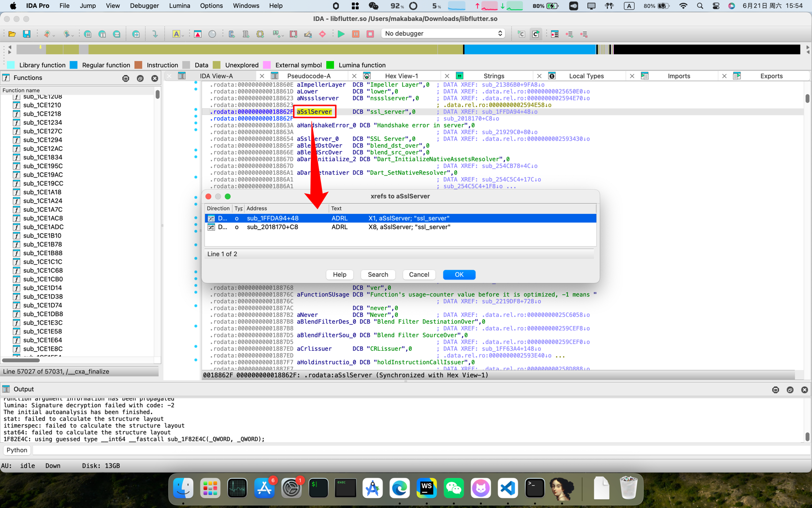Select function sub_1CE1234 in Functions list
The image size is (812, 508).
pyautogui.click(x=43, y=122)
